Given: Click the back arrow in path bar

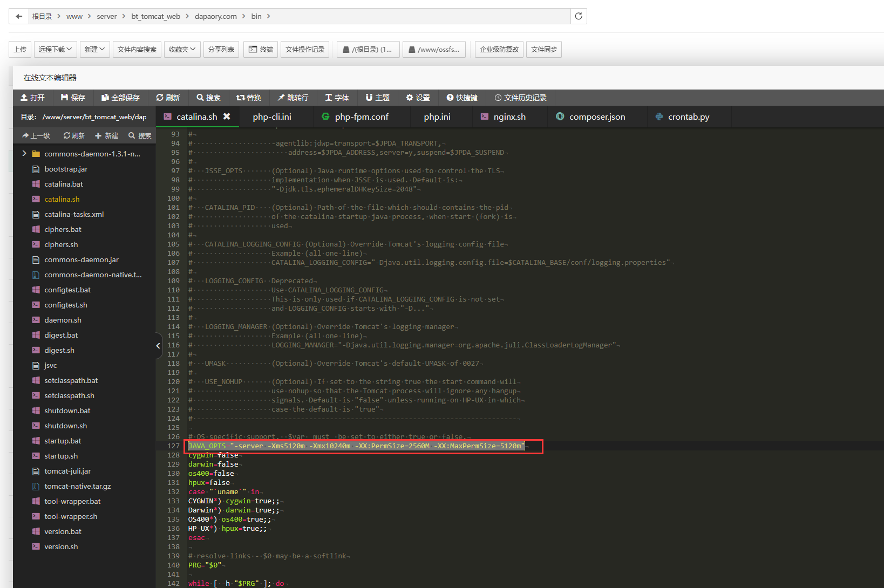Looking at the screenshot, I should (19, 16).
